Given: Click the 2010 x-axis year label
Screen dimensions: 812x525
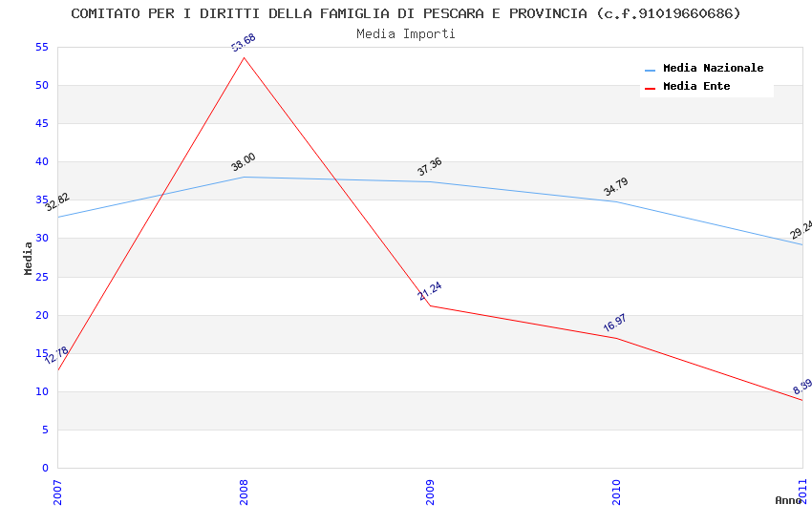Looking at the screenshot, I should pyautogui.click(x=616, y=491).
